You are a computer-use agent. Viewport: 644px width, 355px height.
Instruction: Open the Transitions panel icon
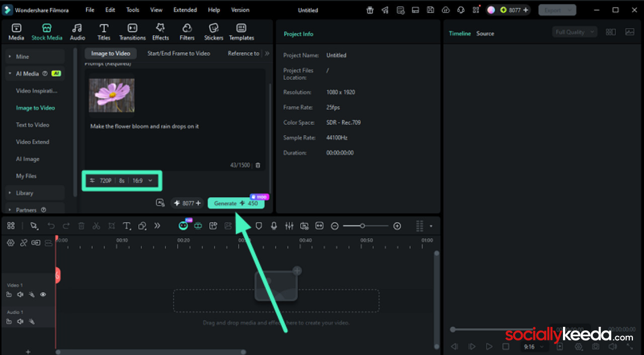click(x=132, y=32)
